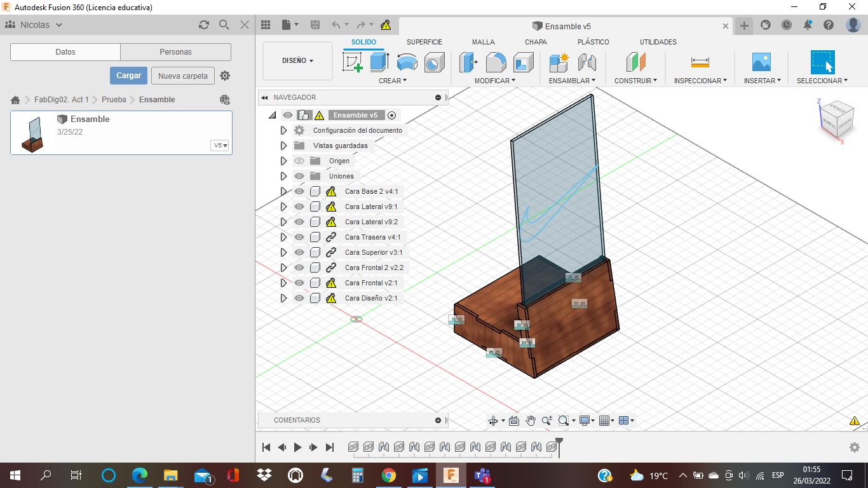Select the Create Sketch tool icon
Screen dimensions: 868x488
[x=352, y=62]
